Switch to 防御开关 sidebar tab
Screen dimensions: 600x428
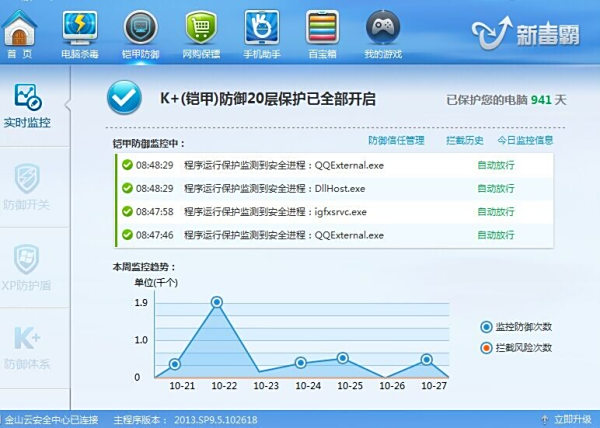point(26,187)
